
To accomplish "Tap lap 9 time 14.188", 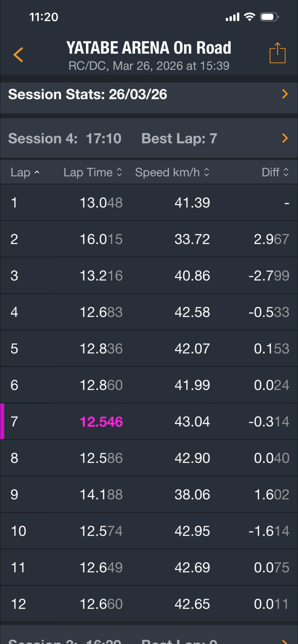I will [101, 494].
